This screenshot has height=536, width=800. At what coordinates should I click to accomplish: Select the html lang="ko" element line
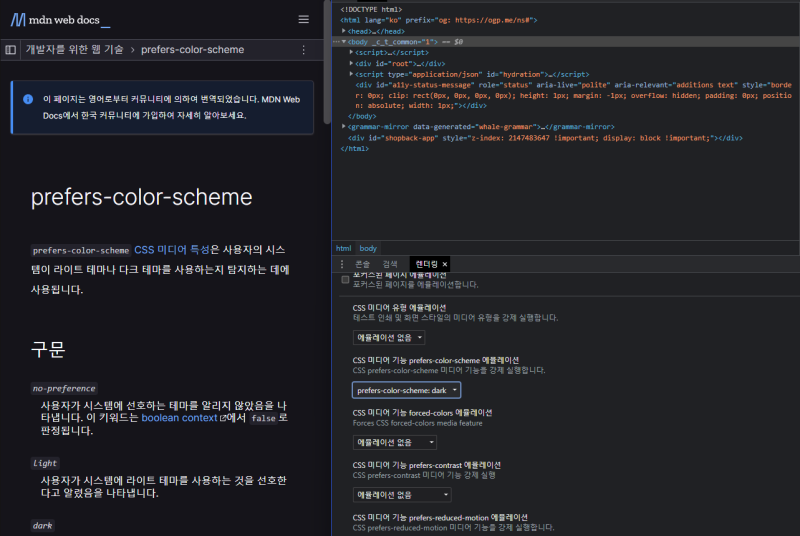click(x=439, y=20)
